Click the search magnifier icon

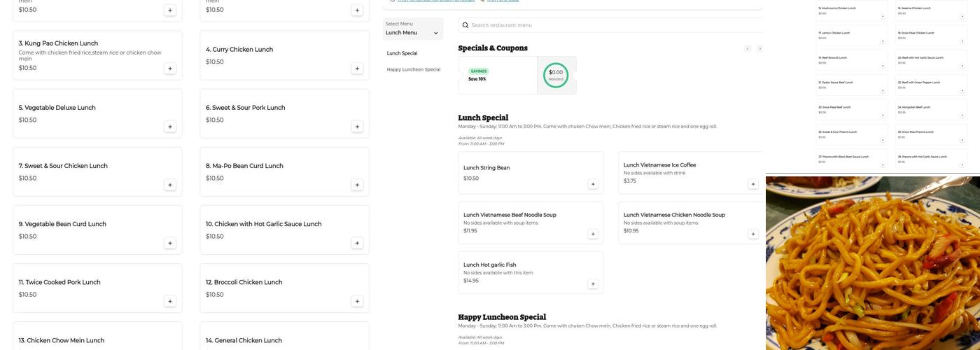[x=465, y=25]
